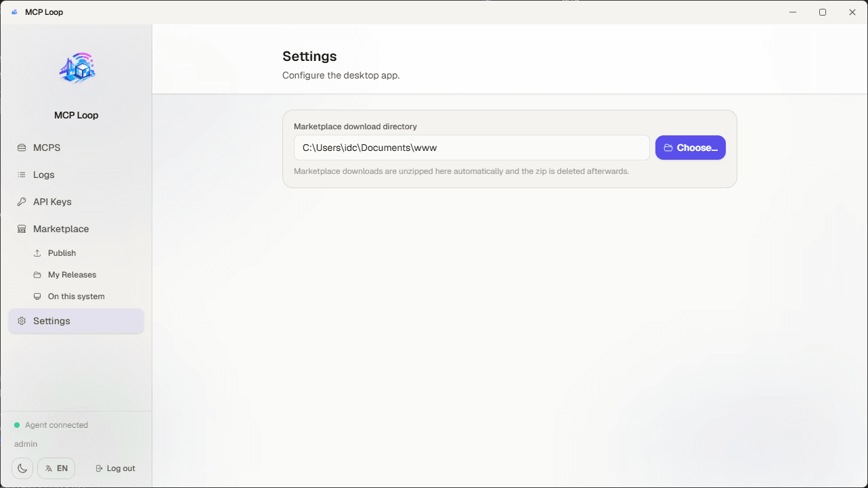868x488 pixels.
Task: Open the Marketplace section
Action: [76, 229]
